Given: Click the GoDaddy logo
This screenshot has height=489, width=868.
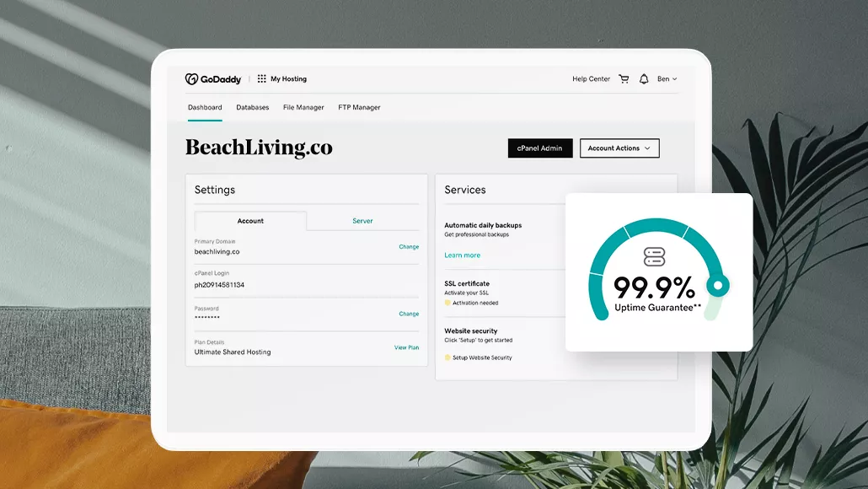Looking at the screenshot, I should (213, 79).
